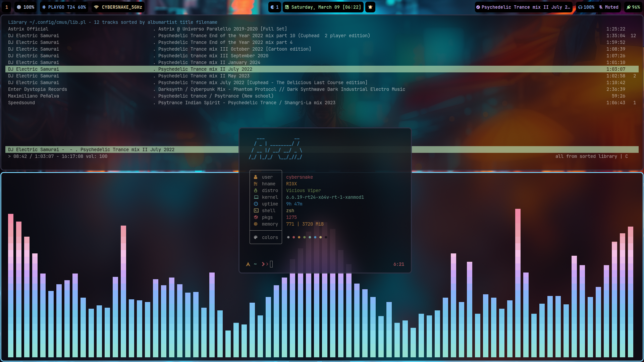Click the night mode moon icon

pos(273,7)
